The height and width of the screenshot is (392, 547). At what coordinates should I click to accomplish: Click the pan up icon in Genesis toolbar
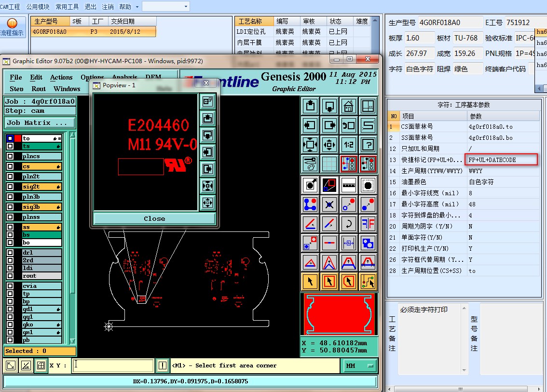point(310,106)
